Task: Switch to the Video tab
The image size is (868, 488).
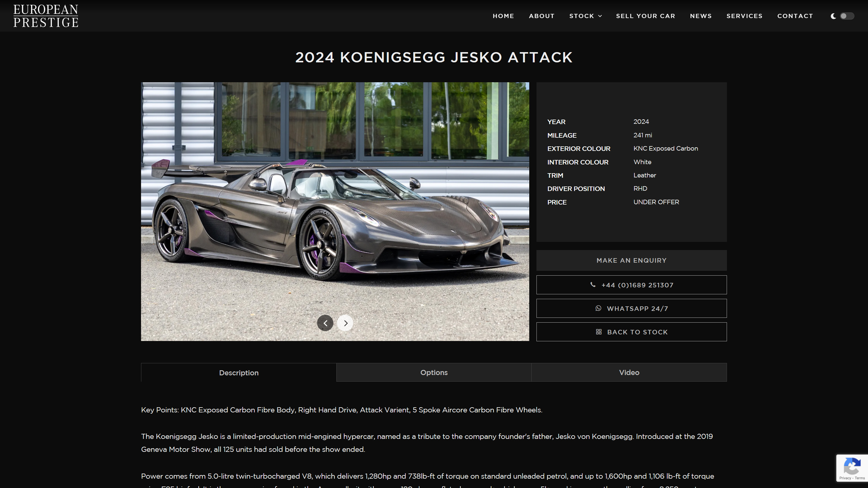Action: pyautogui.click(x=629, y=372)
